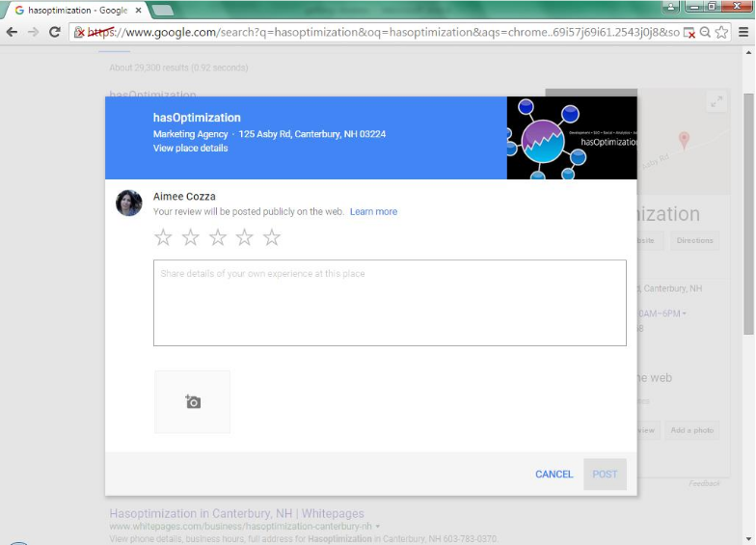This screenshot has width=756, height=545.
Task: Rate four stars
Action: coord(245,237)
